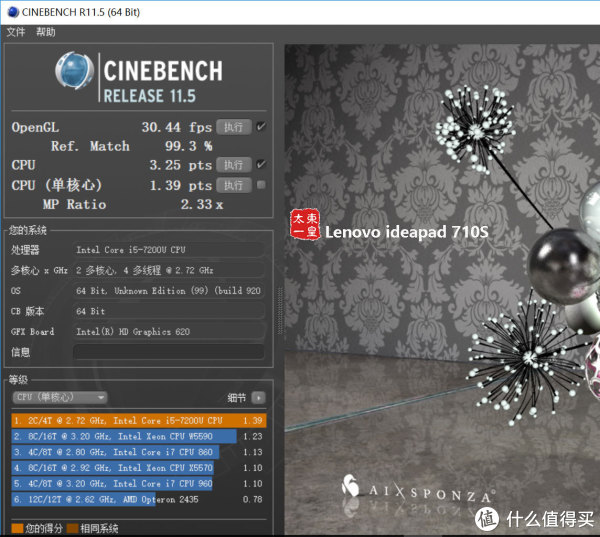Run the OpenGL test with 执行 button
The image size is (600, 537).
[x=234, y=127]
